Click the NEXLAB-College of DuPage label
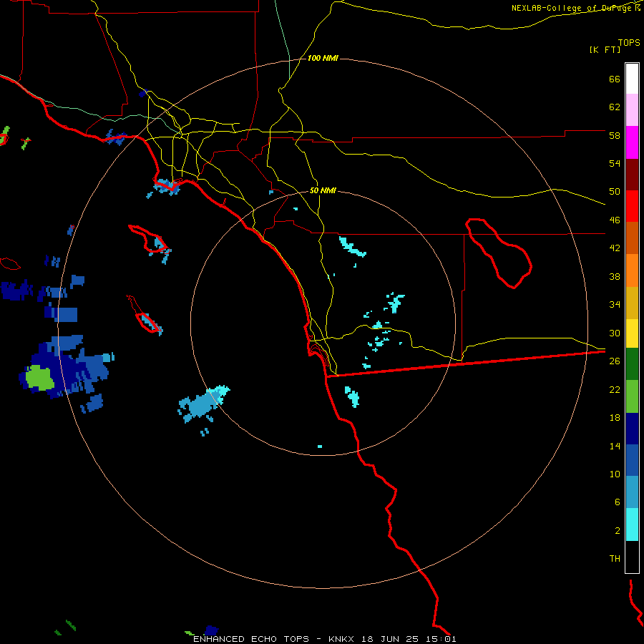Screen dimensions: 644x644 (571, 8)
